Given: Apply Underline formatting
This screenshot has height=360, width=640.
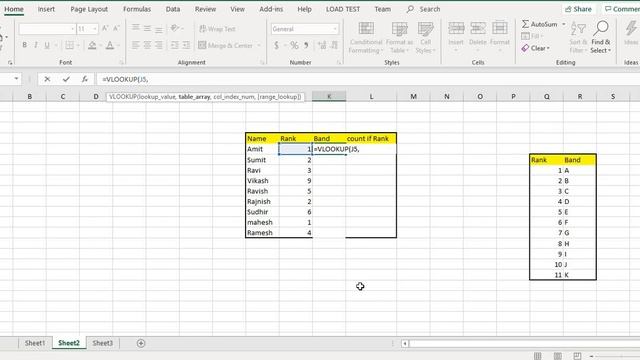Looking at the screenshot, I should coord(47,45).
